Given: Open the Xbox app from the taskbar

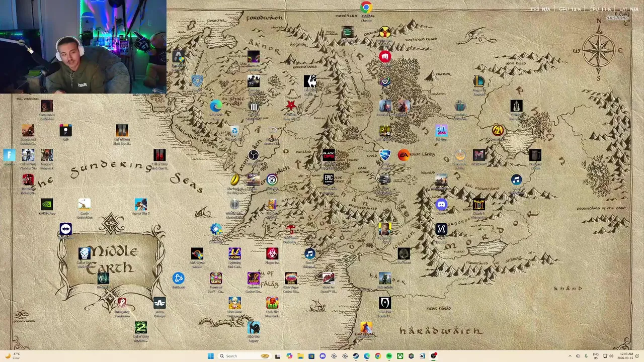Looking at the screenshot, I should coord(400,356).
